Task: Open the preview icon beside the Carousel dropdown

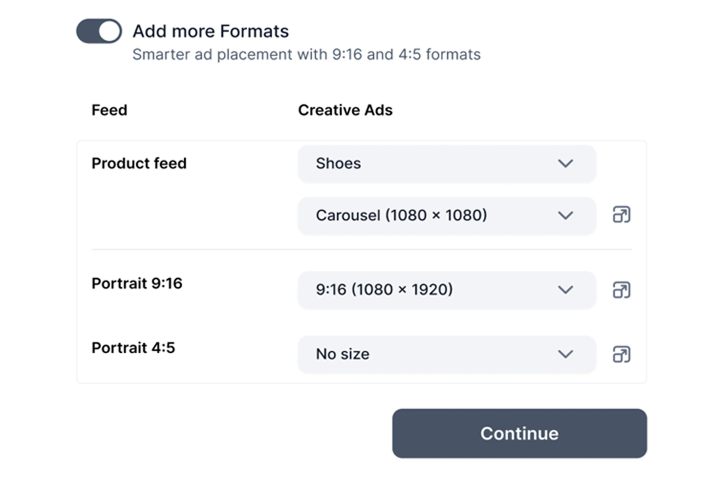Action: click(621, 215)
